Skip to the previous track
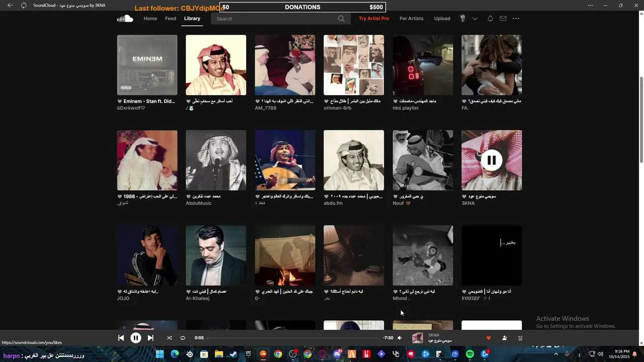 [121, 338]
